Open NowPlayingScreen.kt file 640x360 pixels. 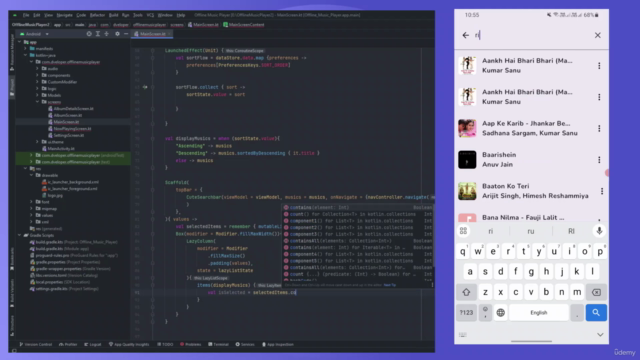click(x=69, y=129)
